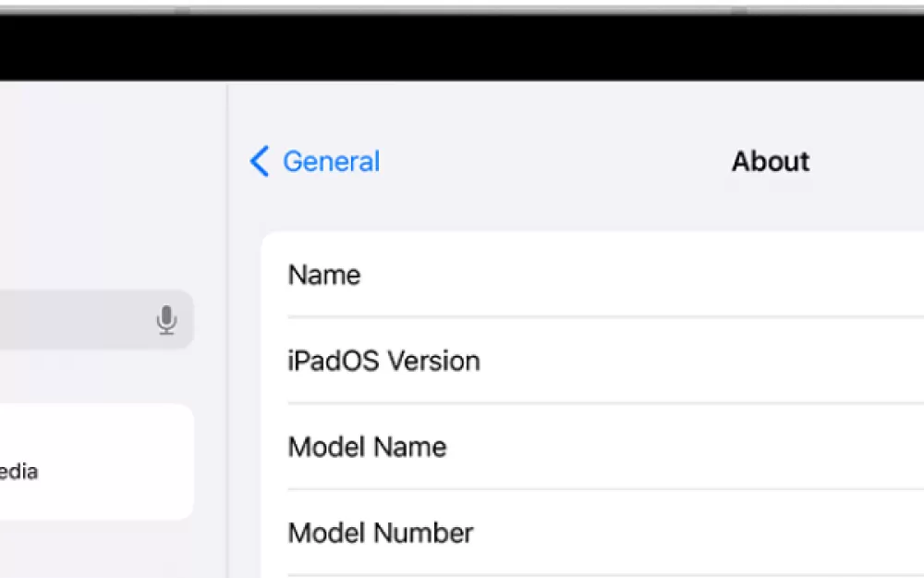Open the Name row

[x=592, y=275]
